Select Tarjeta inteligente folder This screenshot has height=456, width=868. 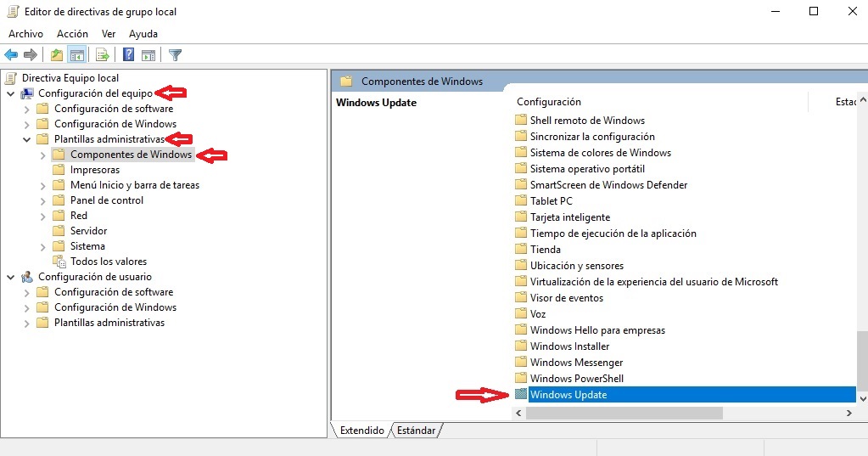[570, 217]
